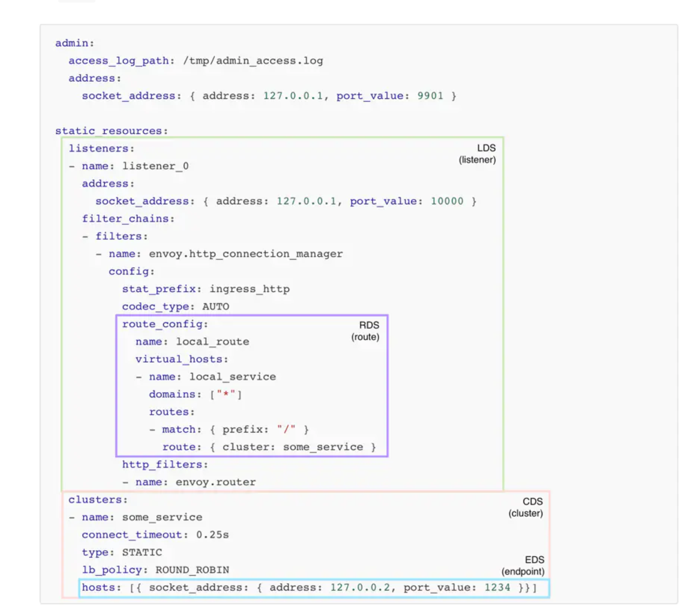The image size is (686, 616).
Task: Click the RDS (route) annotation label
Action: tap(366, 331)
